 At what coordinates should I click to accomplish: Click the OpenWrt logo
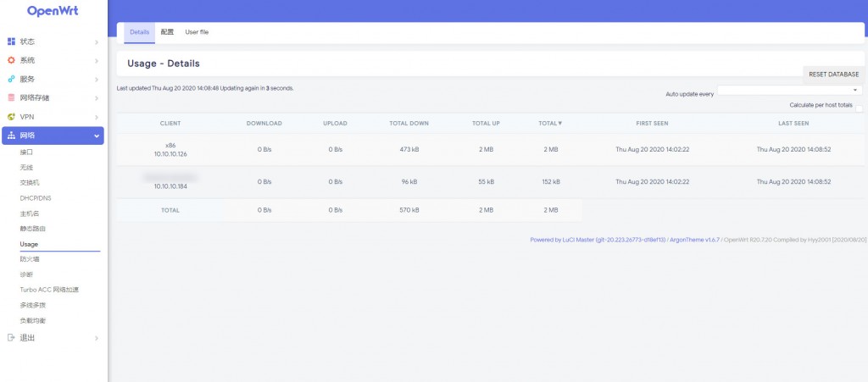click(53, 11)
